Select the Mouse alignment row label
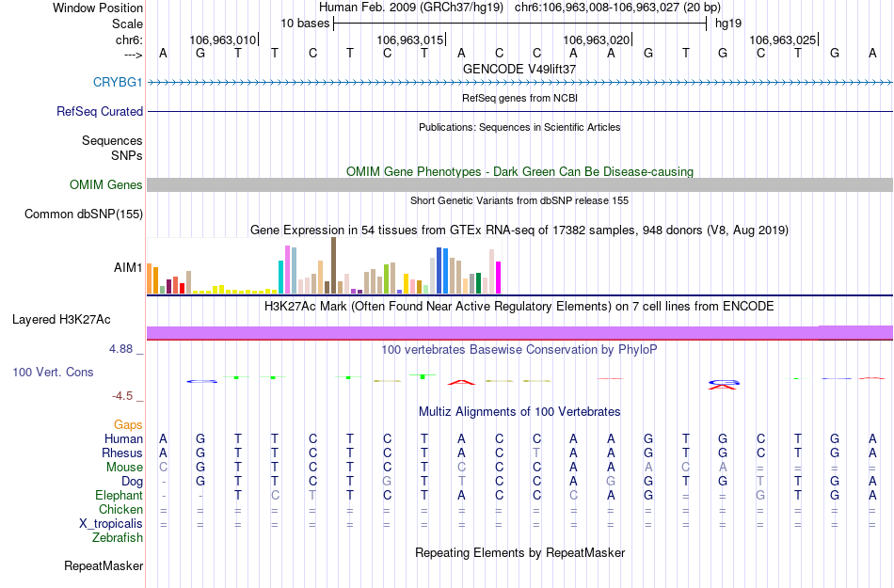Screen dimensions: 894x588 tap(125, 468)
